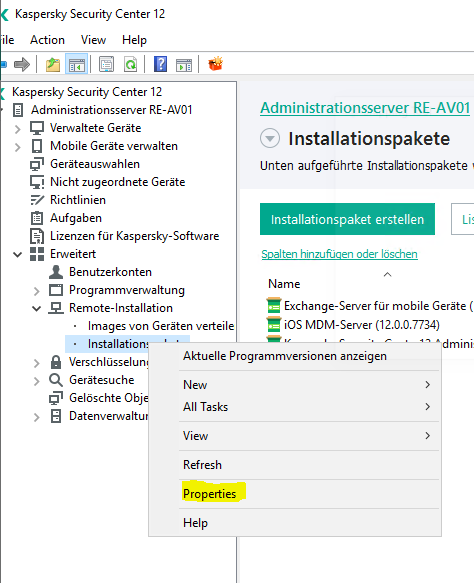
Task: Collapse the Remote-Installation tree node
Action: 36,308
